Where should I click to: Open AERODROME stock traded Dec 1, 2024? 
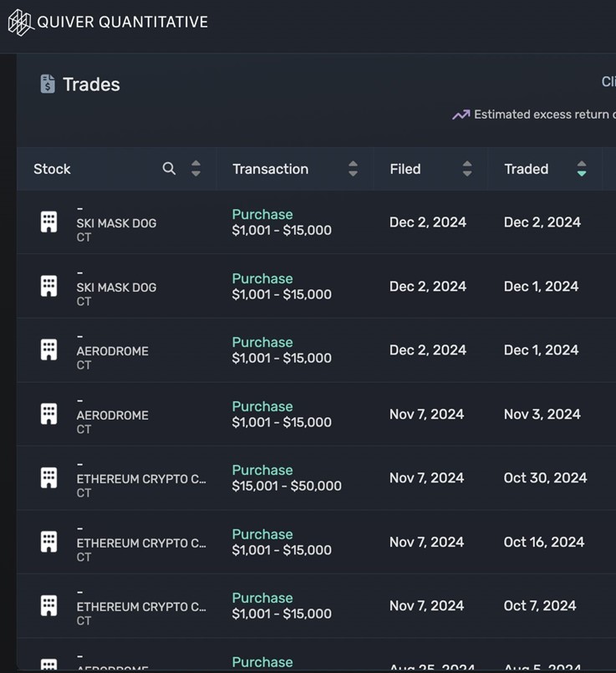[x=112, y=351]
